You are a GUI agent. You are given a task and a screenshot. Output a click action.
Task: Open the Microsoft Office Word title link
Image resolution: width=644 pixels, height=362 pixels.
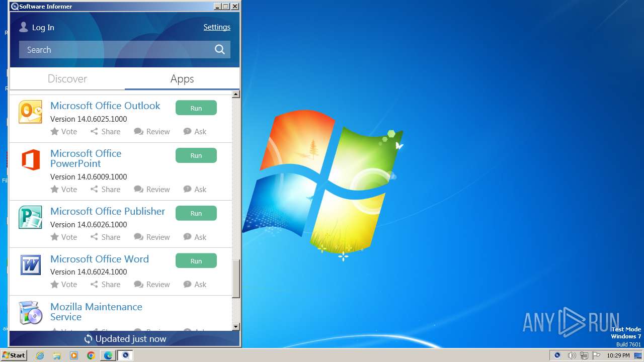pos(100,259)
